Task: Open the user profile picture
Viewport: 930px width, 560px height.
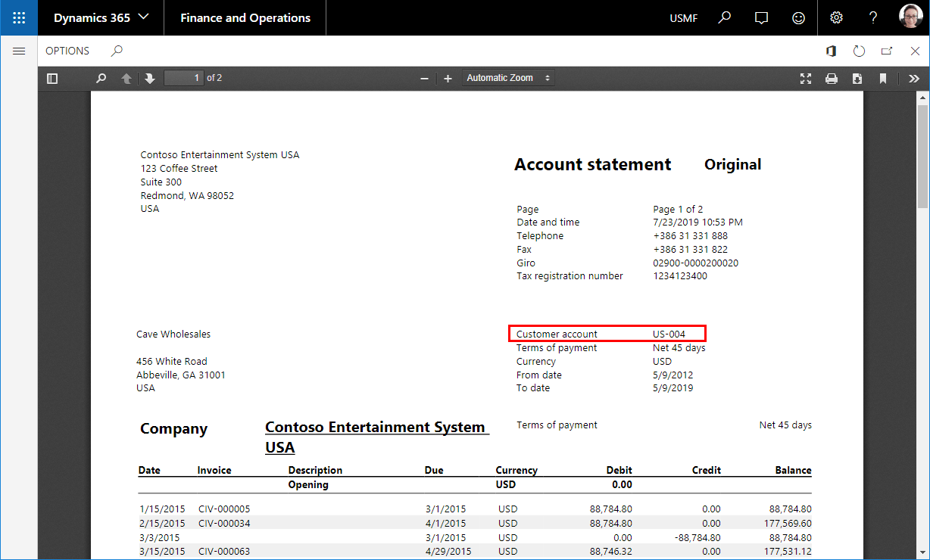Action: pos(910,17)
